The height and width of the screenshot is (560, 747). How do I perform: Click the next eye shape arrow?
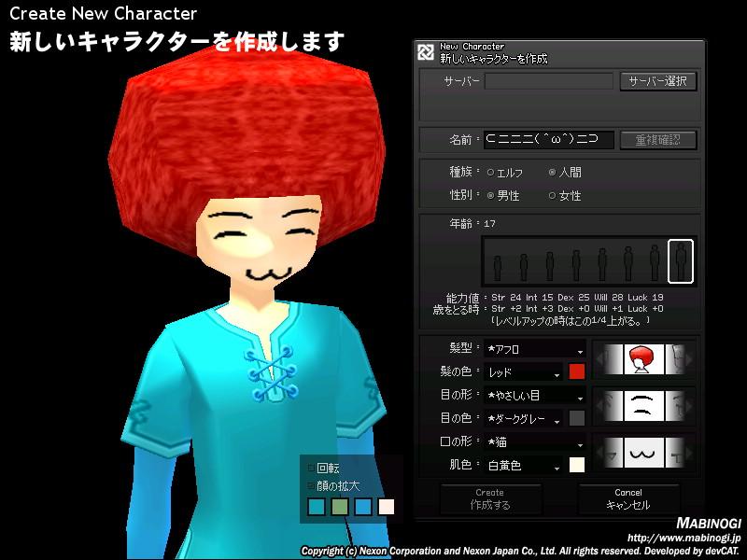click(x=688, y=406)
